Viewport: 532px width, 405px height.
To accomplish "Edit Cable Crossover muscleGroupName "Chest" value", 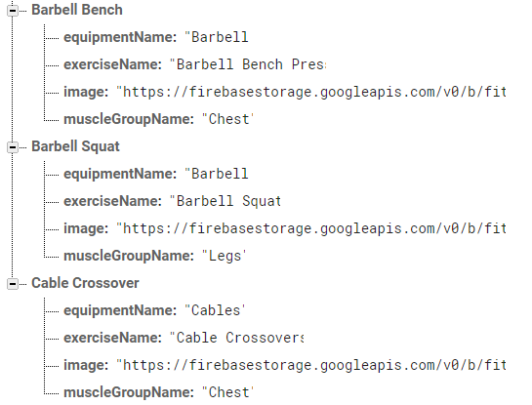I will pyautogui.click(x=227, y=392).
